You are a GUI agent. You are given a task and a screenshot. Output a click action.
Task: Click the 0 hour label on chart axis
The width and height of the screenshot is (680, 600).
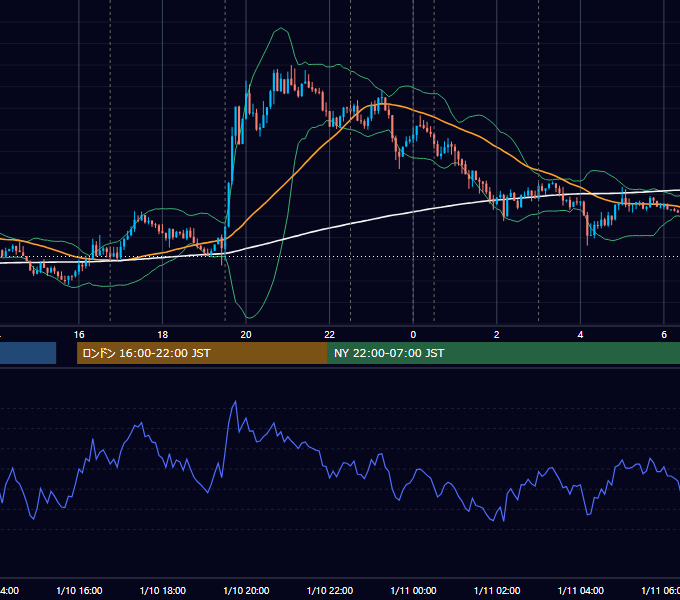pos(413,335)
